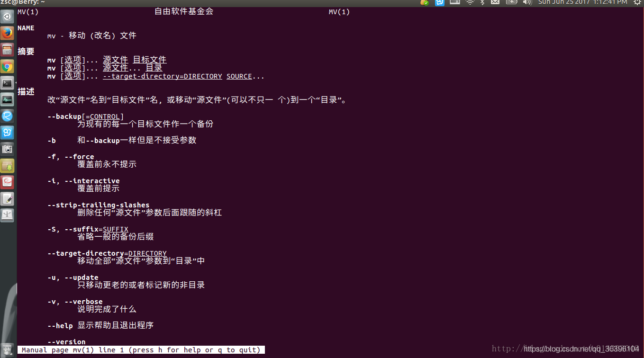Click the 'Manual page mv(1) line 1' status line
This screenshot has height=358, width=644.
pyautogui.click(x=141, y=350)
